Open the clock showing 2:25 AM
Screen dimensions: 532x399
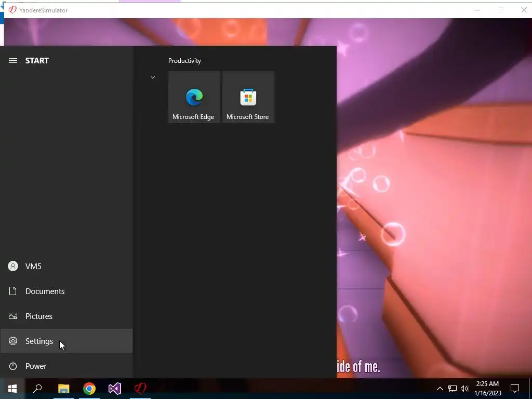coord(487,389)
